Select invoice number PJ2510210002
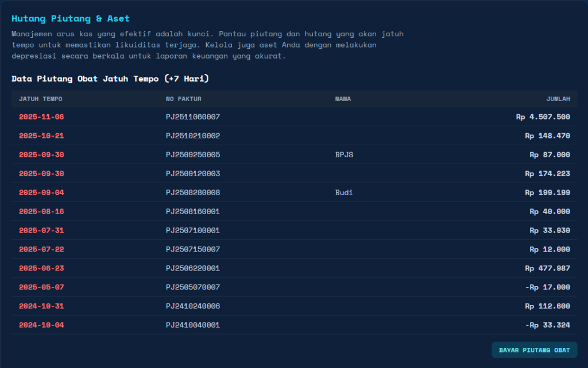The image size is (588, 368). [193, 136]
